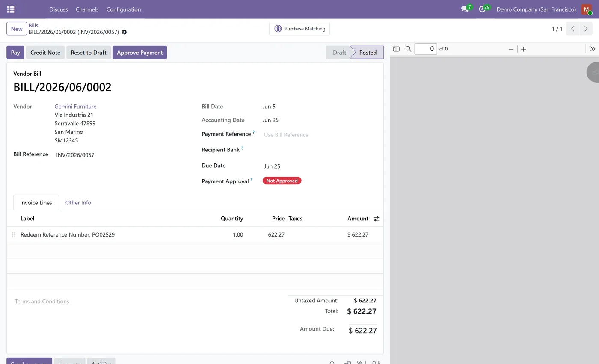Viewport: 599px width, 364px height.
Task: Zoom out in the PDF viewer
Action: click(x=511, y=49)
